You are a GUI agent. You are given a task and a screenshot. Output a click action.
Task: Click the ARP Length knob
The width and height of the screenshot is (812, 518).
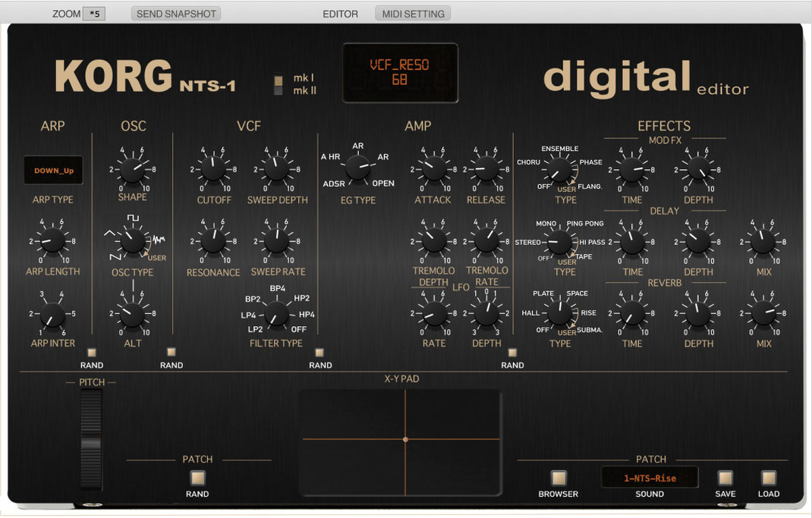(x=52, y=241)
